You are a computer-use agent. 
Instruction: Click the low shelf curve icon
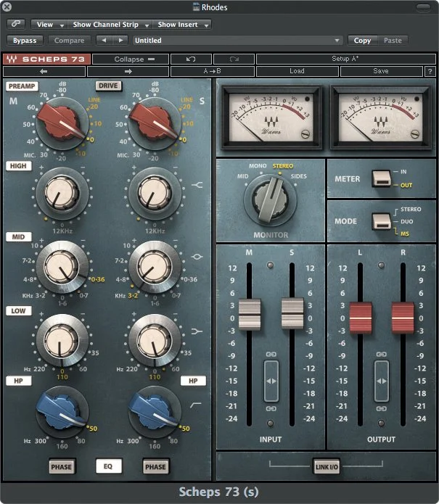(197, 331)
